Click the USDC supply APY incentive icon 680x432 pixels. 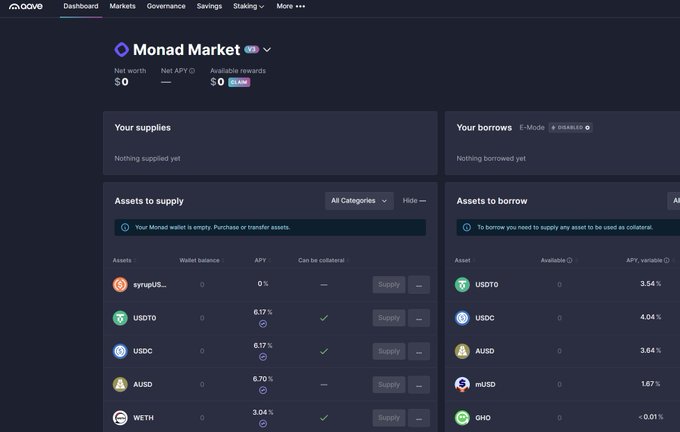(x=263, y=357)
